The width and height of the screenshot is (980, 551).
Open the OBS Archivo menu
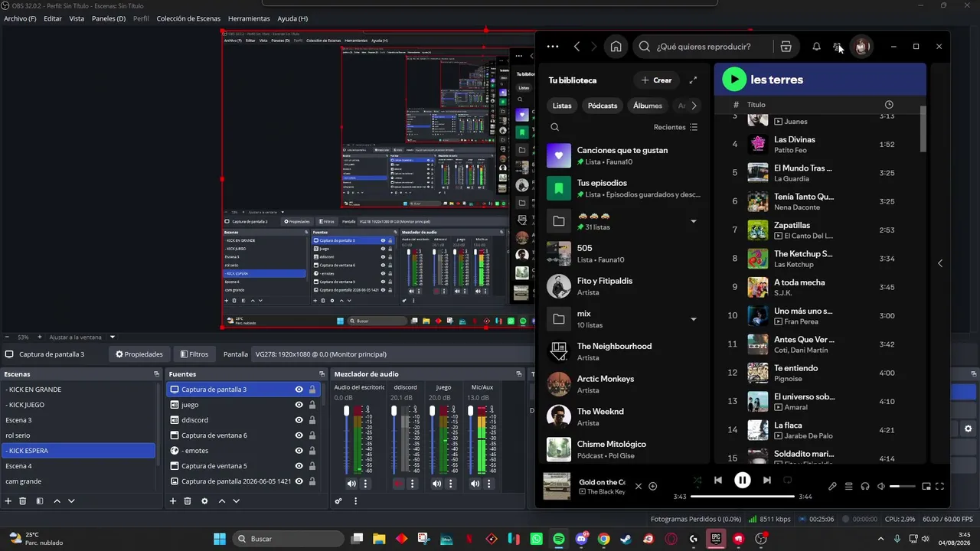click(20, 18)
